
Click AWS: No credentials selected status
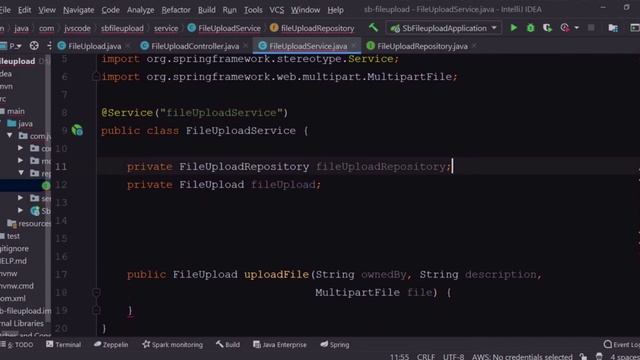coord(522,356)
